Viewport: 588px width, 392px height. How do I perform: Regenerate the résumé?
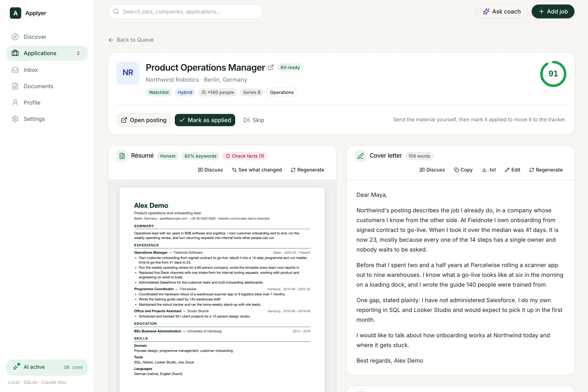tap(307, 170)
